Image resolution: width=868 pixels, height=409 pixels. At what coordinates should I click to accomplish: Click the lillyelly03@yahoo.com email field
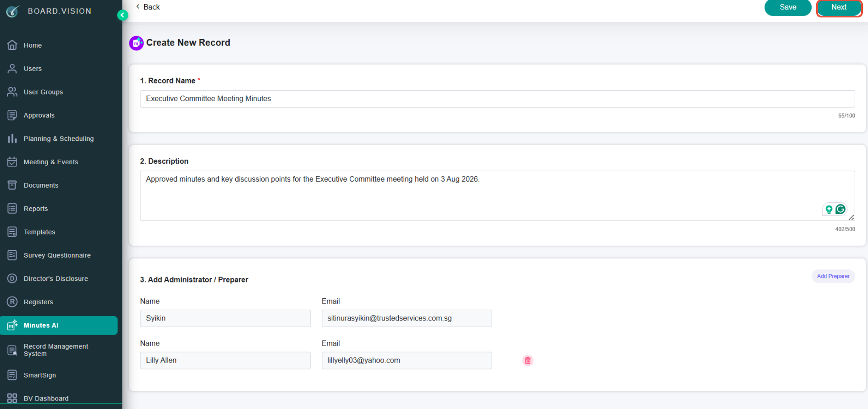coord(407,360)
